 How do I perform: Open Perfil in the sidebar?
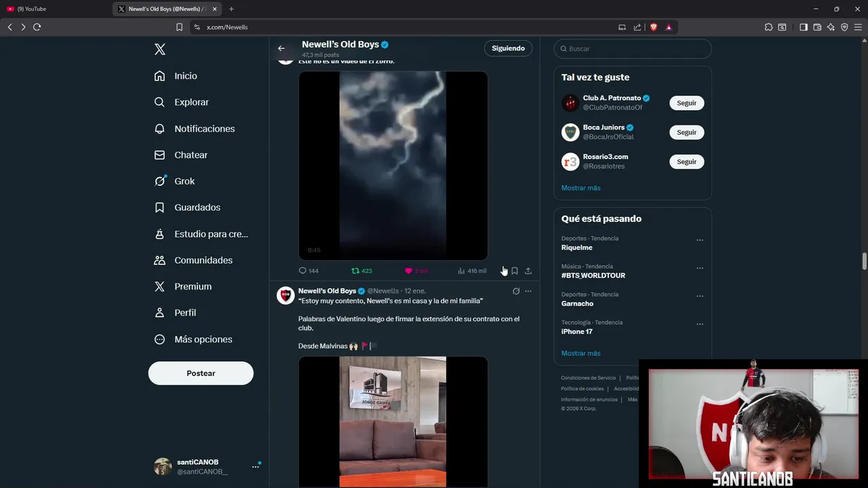[175, 312]
